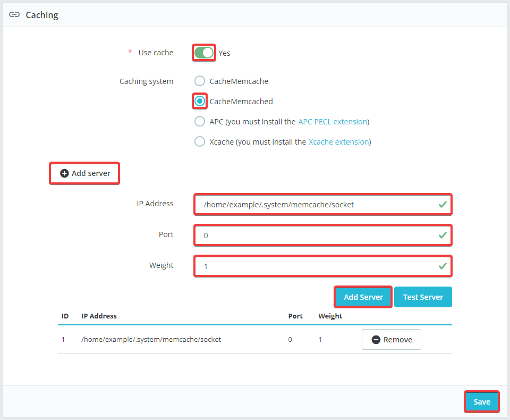Disable the Use cache toggle
The width and height of the screenshot is (510, 420).
pyautogui.click(x=204, y=53)
